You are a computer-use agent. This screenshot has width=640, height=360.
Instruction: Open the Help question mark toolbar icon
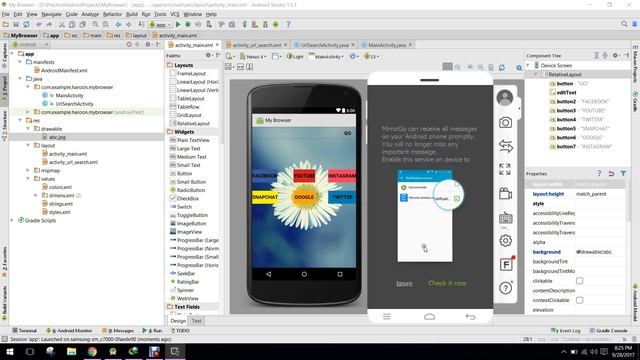288,24
